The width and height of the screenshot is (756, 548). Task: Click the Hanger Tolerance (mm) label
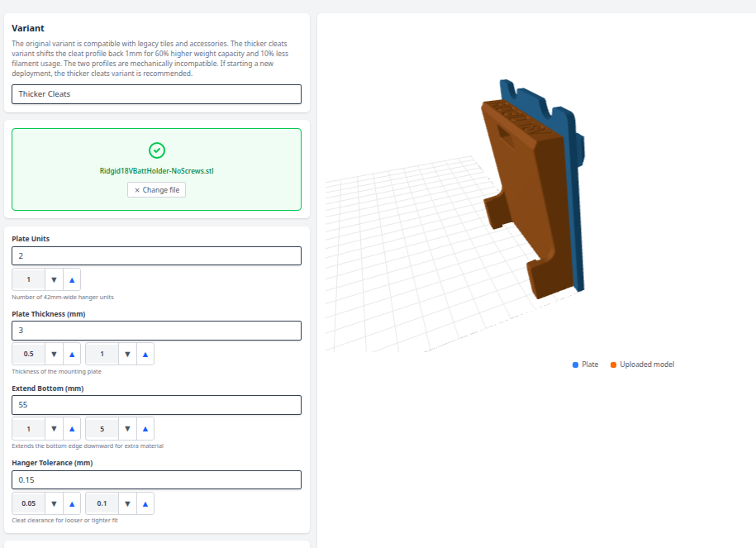tap(52, 463)
